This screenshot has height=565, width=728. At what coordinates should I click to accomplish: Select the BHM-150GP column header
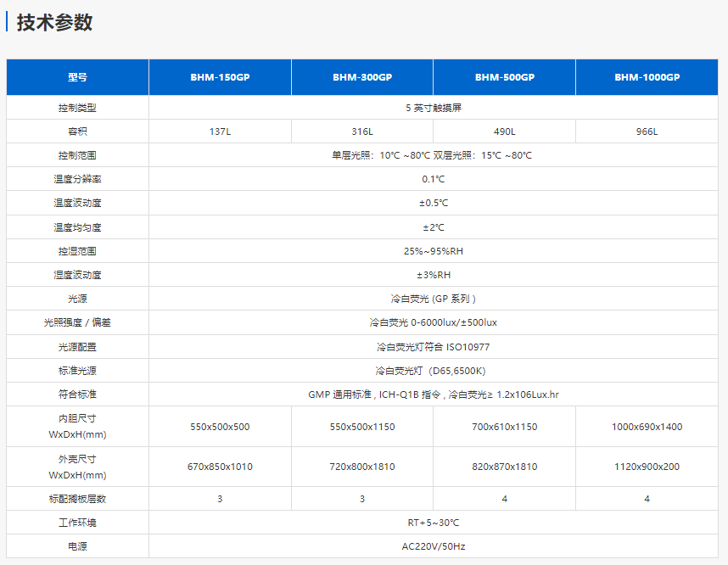220,77
